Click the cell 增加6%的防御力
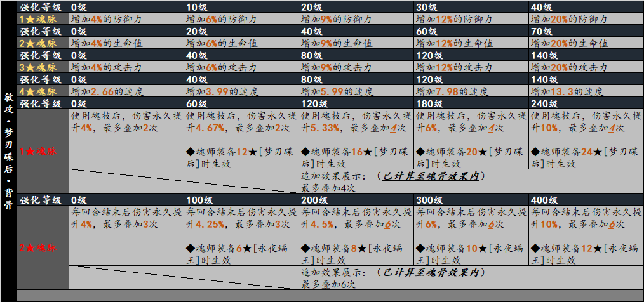The image size is (644, 302). (241, 19)
